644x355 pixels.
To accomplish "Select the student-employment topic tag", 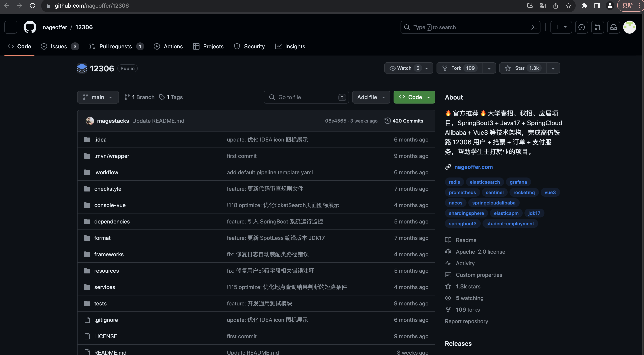I will pyautogui.click(x=510, y=223).
